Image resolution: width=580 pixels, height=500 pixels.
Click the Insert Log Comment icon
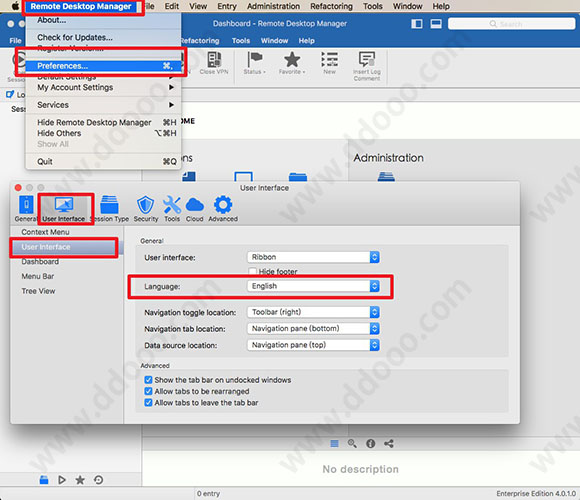pos(367,59)
